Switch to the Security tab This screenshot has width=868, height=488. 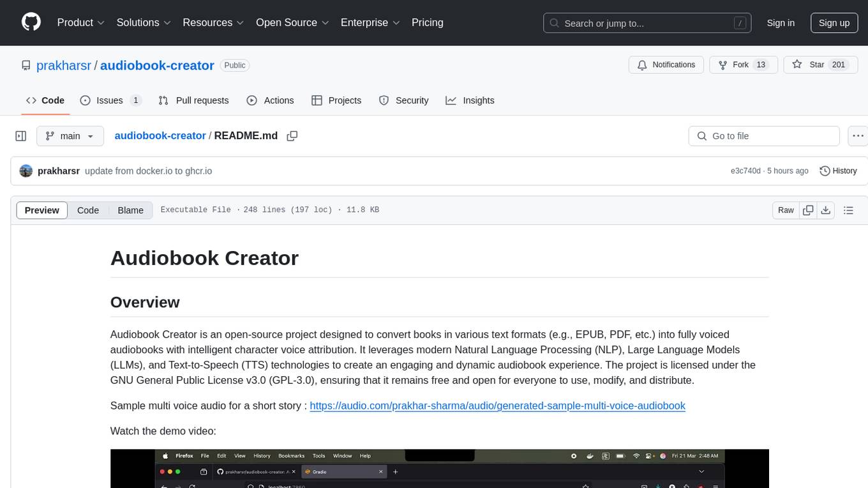[403, 100]
